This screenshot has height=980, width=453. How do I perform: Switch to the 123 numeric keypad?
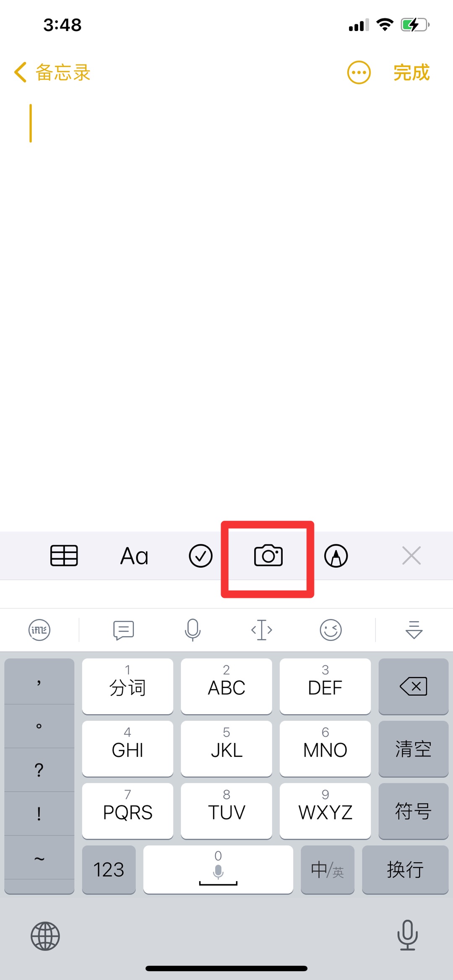coord(109,869)
